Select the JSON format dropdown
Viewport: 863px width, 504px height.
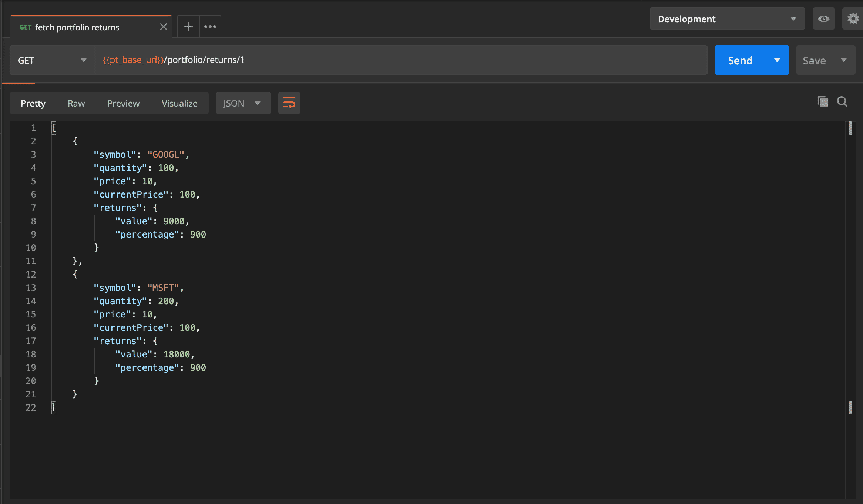point(243,103)
